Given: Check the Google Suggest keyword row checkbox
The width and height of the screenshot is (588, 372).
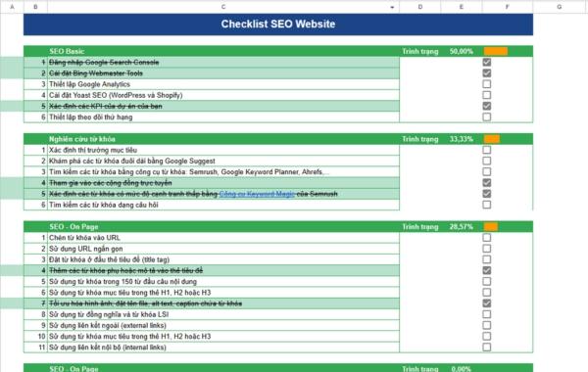Looking at the screenshot, I should 487,161.
